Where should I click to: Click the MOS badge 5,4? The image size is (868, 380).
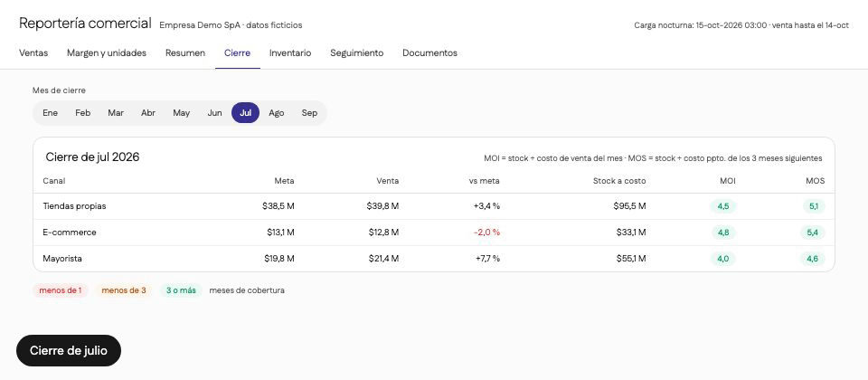[812, 233]
